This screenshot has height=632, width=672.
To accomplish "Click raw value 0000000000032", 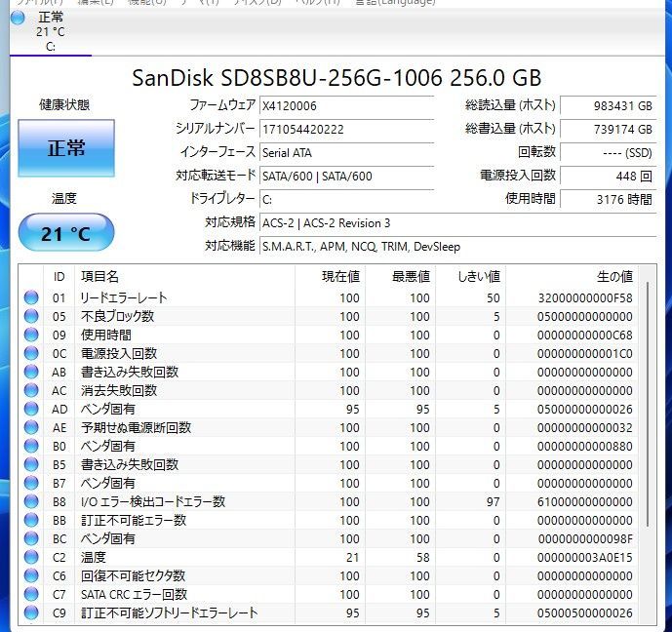I will tap(585, 427).
